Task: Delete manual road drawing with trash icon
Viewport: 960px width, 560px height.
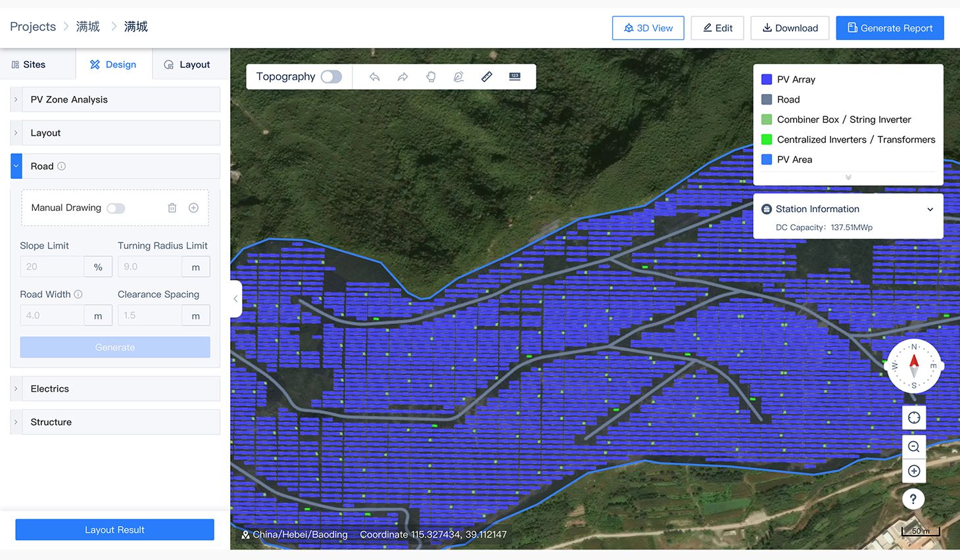Action: (172, 208)
